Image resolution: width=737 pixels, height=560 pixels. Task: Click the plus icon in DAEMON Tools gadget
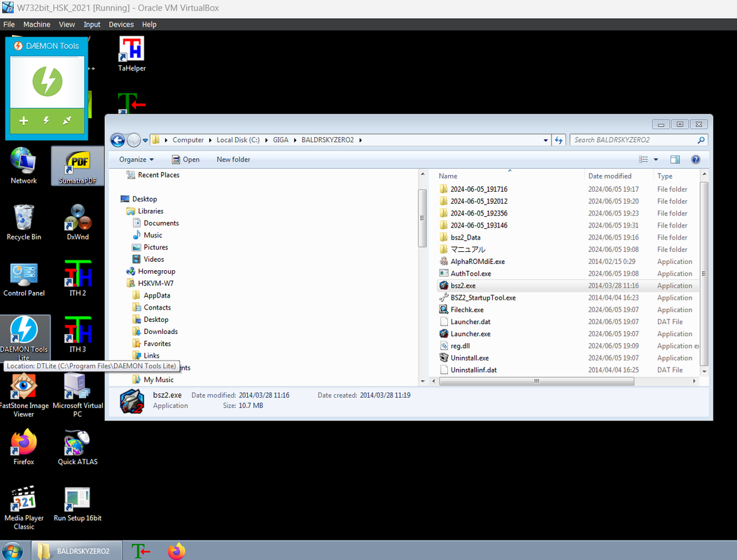tap(24, 121)
